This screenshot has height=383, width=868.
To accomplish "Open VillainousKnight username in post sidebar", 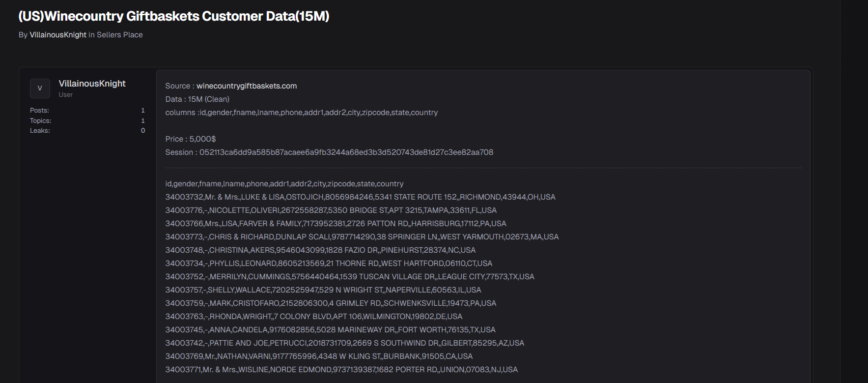I will click(92, 84).
